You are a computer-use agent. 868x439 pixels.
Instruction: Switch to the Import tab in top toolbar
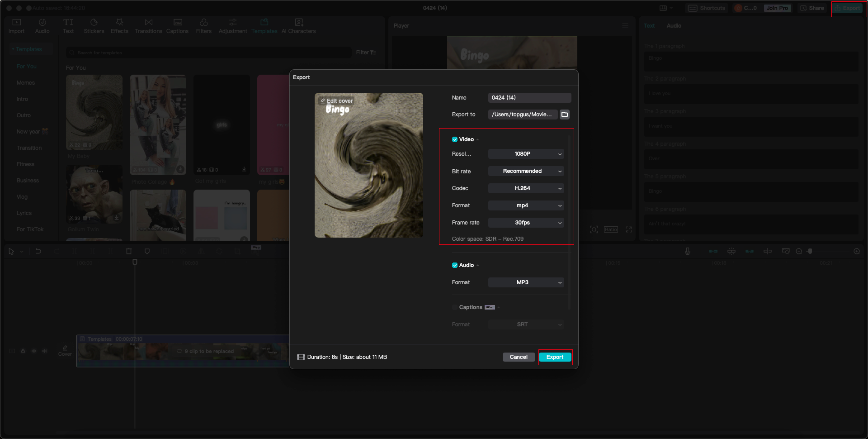point(16,26)
